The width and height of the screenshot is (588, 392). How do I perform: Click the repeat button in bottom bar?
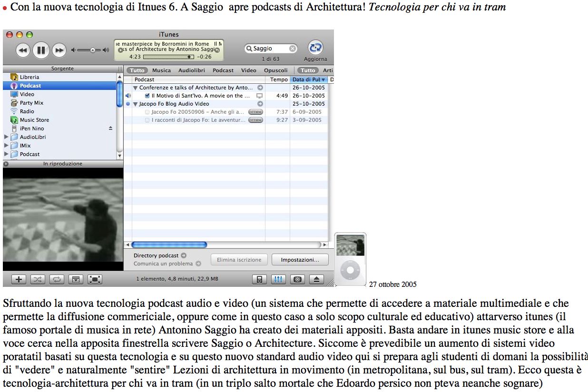click(56, 279)
